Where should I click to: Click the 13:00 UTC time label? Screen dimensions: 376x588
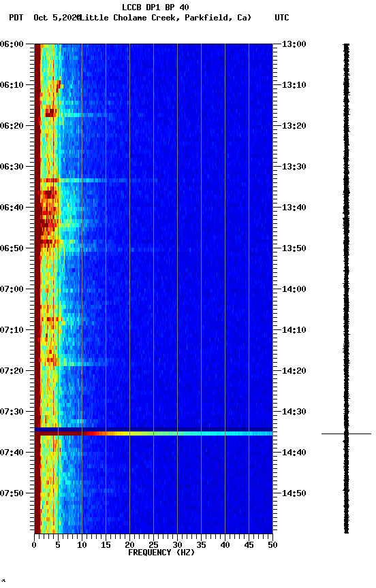point(294,44)
